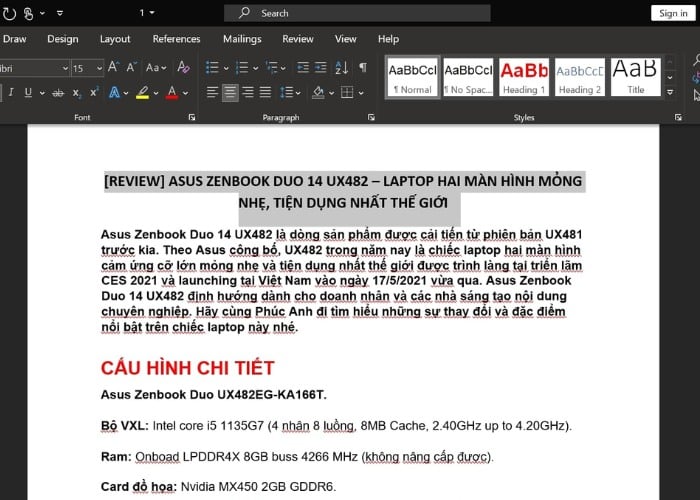The image size is (700, 500).
Task: Open the References tab
Action: tap(176, 39)
